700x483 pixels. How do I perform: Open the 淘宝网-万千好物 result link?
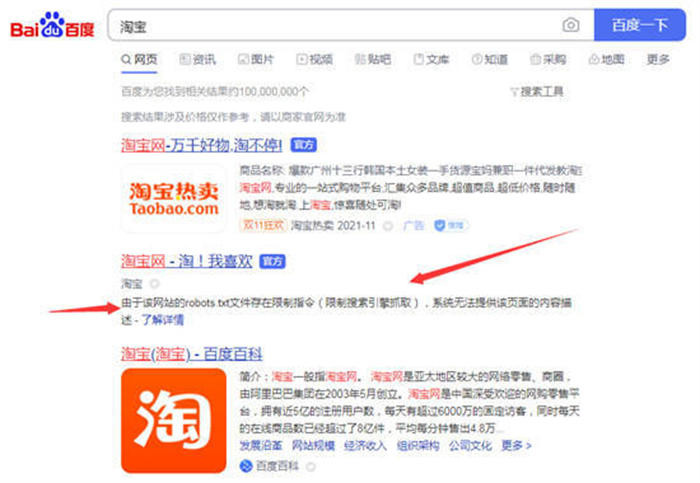click(x=201, y=145)
